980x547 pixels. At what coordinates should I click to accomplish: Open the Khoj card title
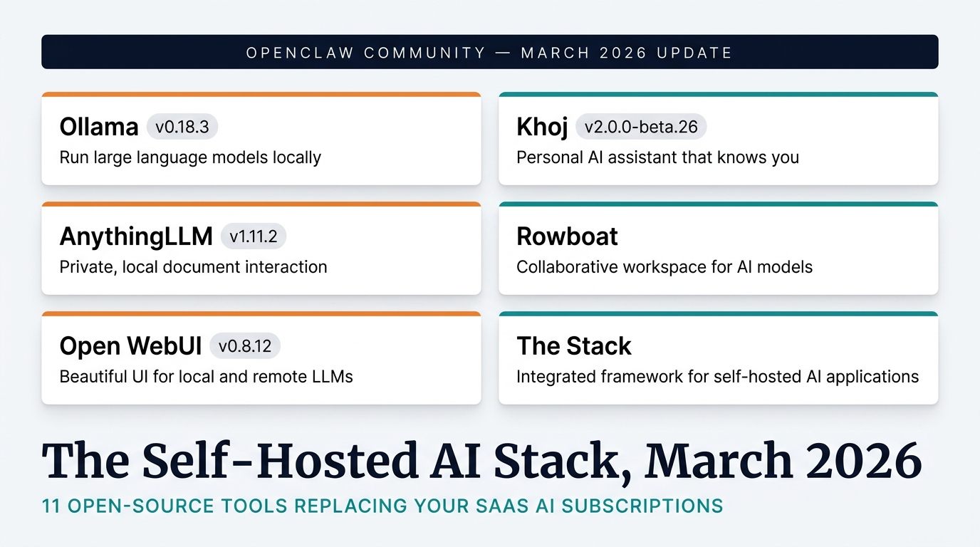coord(542,127)
